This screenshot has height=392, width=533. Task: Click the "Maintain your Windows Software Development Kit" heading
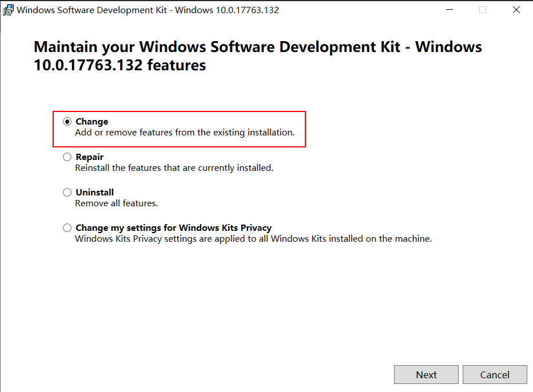tap(258, 56)
